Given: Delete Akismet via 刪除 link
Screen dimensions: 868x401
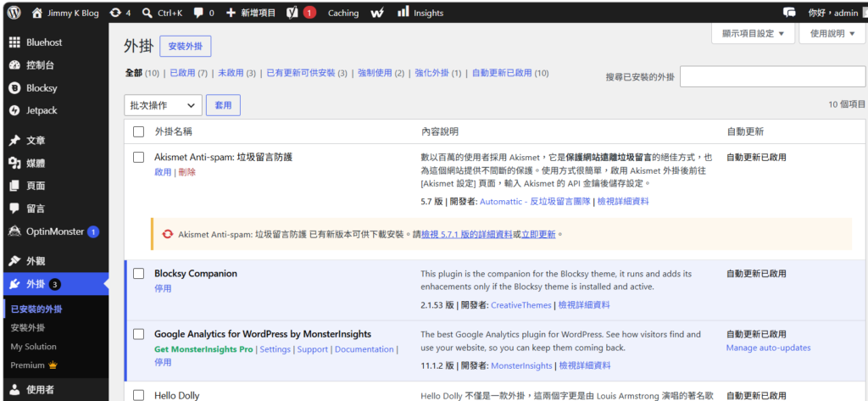Looking at the screenshot, I should pos(187,172).
